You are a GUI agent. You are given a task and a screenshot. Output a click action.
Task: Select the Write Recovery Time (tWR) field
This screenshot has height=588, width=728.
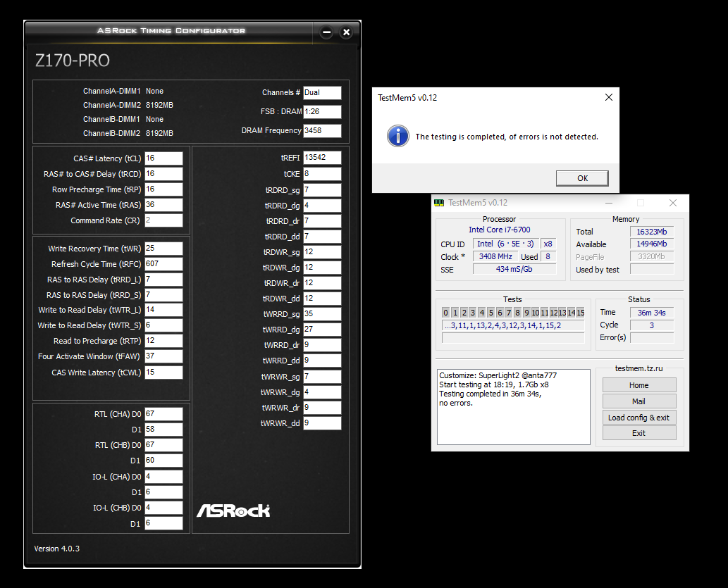coord(164,249)
